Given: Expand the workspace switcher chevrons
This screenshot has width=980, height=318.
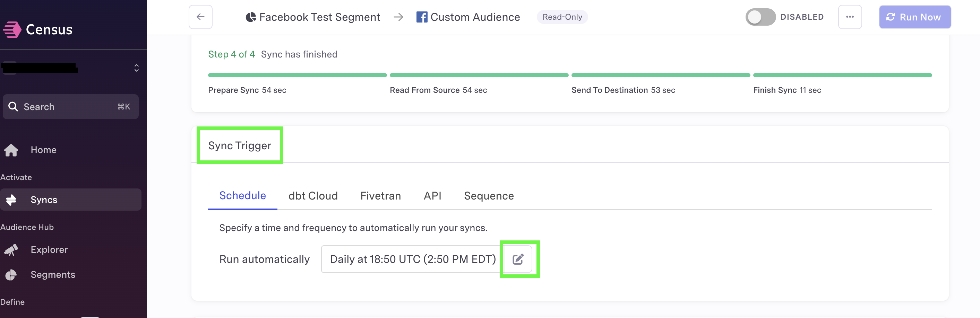Looking at the screenshot, I should click(x=137, y=68).
